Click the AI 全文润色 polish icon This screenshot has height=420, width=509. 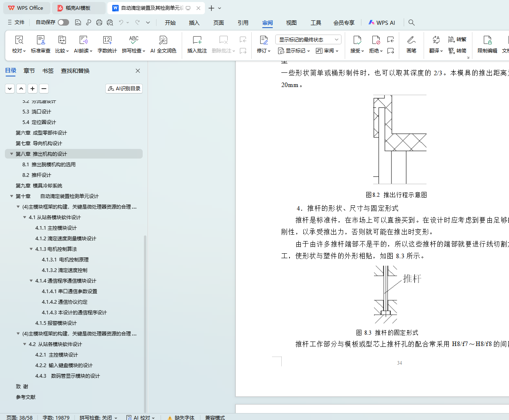(163, 40)
